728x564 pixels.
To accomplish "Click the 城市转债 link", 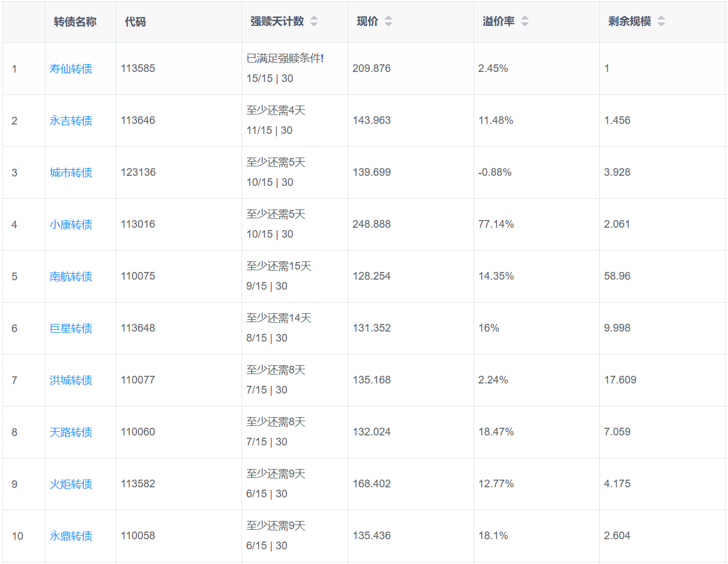I will 71,173.
